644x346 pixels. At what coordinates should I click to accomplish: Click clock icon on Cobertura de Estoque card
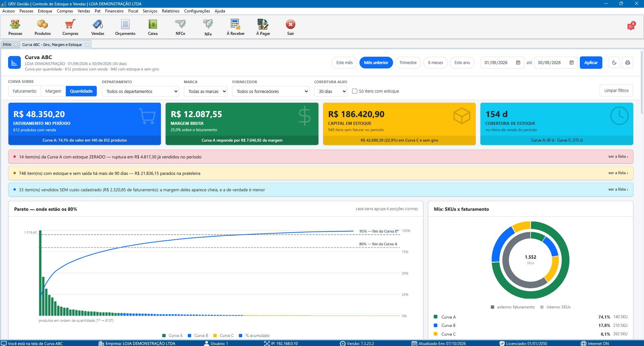pos(619,116)
